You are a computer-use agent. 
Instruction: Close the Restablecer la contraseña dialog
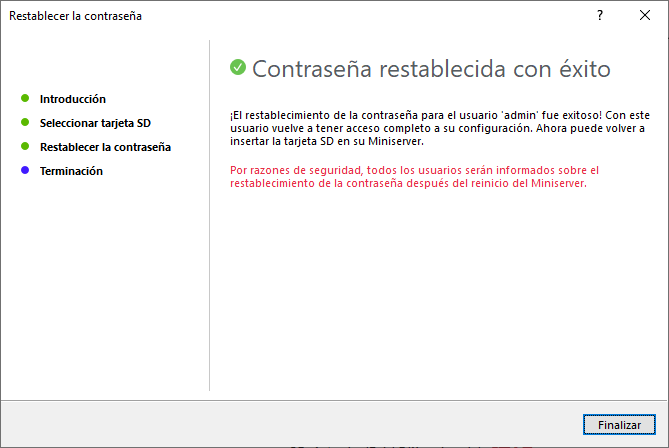[645, 16]
